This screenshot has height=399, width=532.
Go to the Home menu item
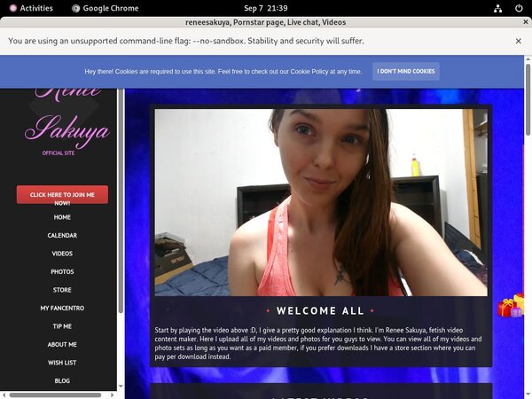pyautogui.click(x=62, y=217)
